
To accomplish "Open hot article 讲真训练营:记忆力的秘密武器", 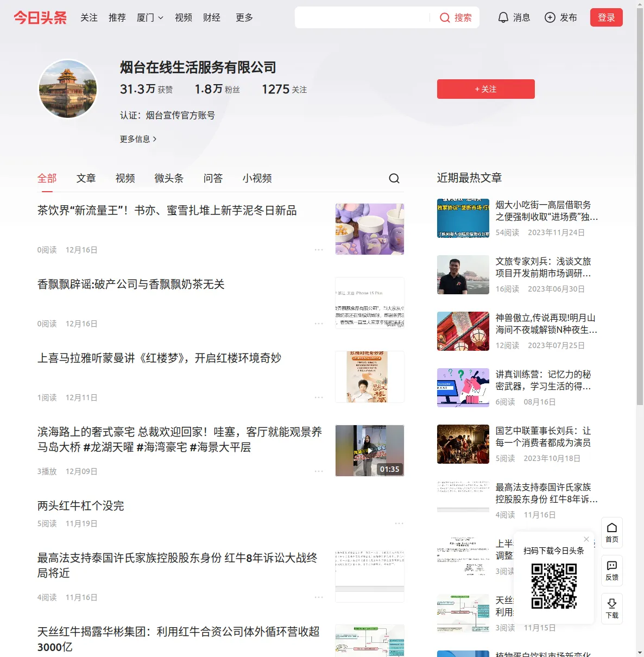I will (544, 380).
